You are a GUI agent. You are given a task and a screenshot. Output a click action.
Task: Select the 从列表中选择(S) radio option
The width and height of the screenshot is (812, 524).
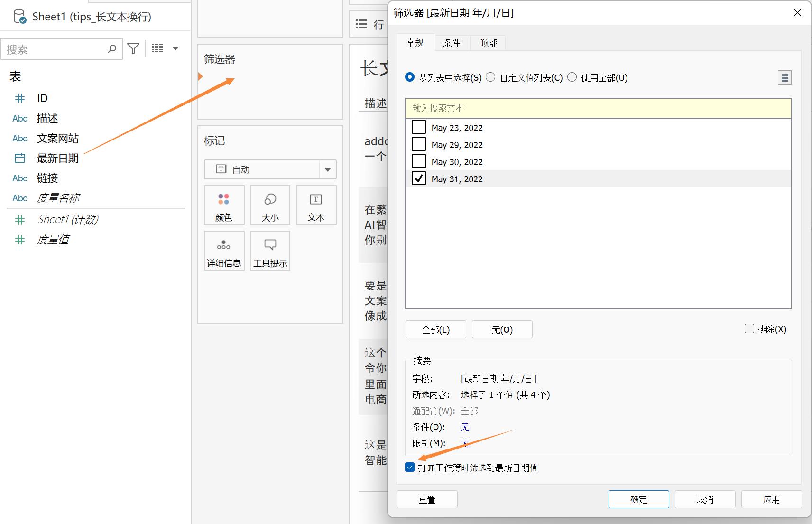click(x=410, y=77)
